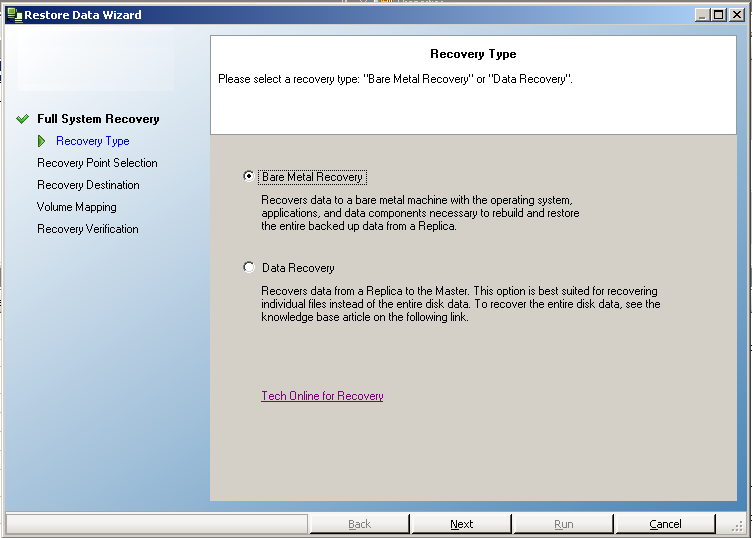Select Recovery Type step in sidebar
This screenshot has width=752, height=538.
click(x=93, y=141)
